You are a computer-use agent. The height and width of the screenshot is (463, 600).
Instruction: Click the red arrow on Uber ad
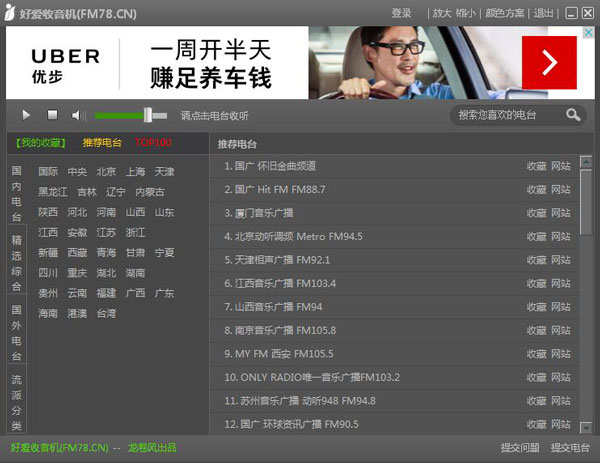tap(549, 62)
